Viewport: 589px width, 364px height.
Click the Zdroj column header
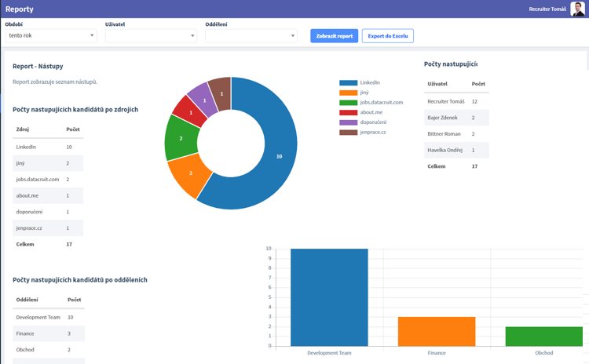23,129
